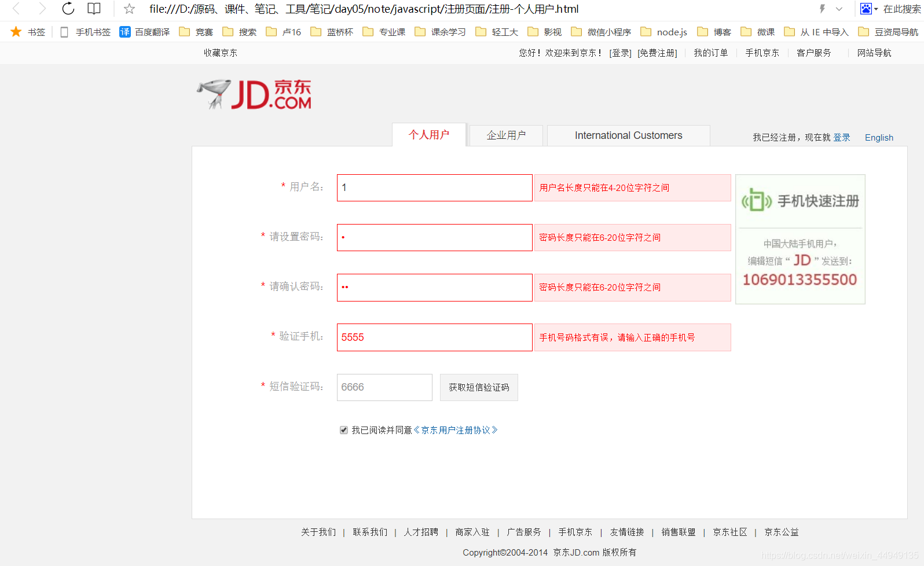Viewport: 924px width, 566px height.
Task: Open the 微信小程序 bookmark folder
Action: click(x=601, y=32)
